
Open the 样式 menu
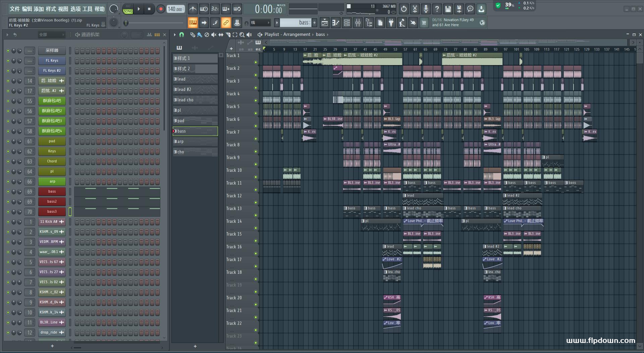point(51,9)
